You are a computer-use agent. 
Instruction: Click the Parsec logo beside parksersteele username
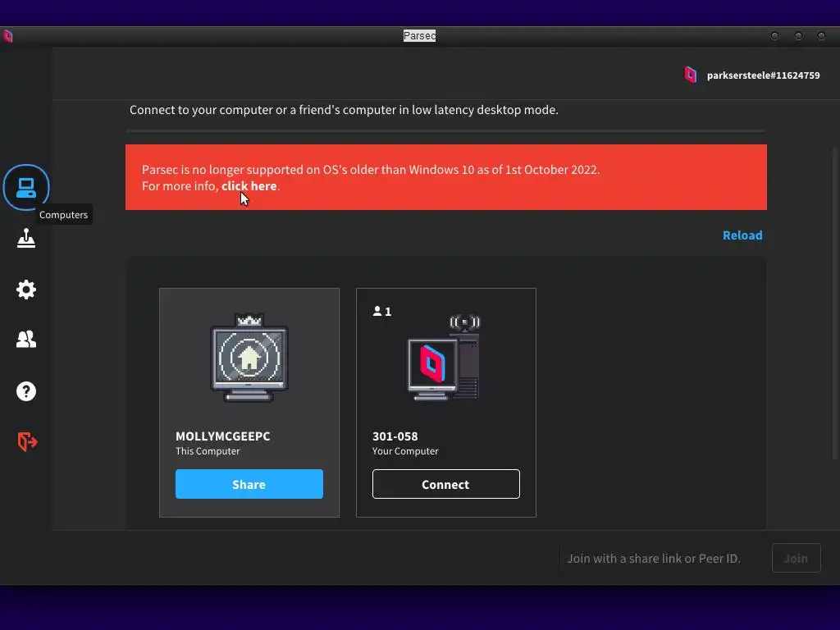click(x=691, y=75)
